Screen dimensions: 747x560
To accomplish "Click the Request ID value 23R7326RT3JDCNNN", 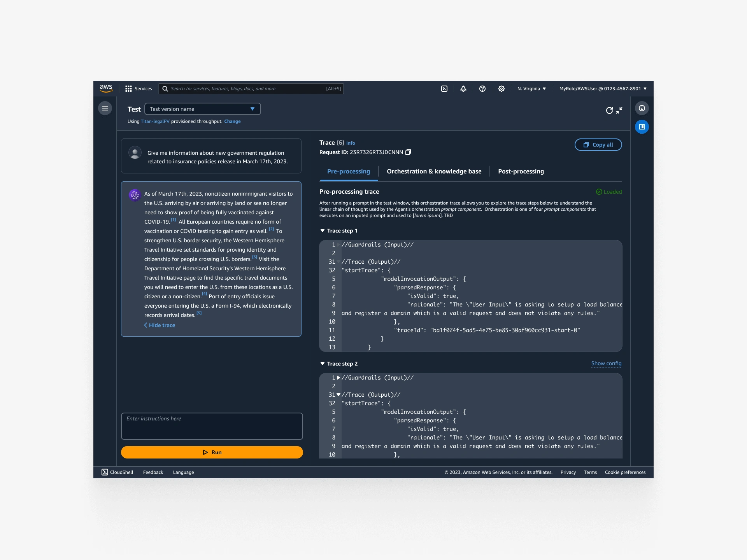I will point(376,152).
